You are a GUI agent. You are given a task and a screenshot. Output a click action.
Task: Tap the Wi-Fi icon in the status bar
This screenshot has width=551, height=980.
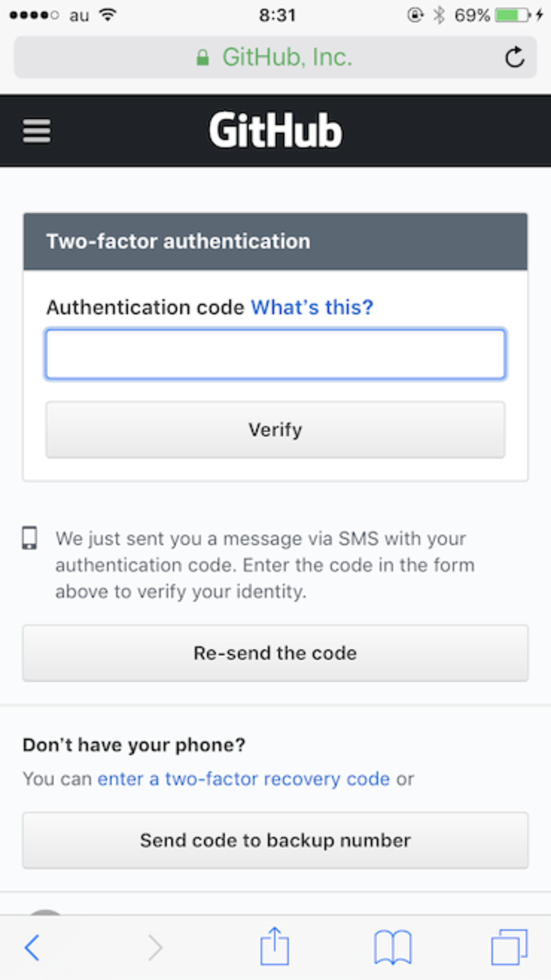pyautogui.click(x=108, y=14)
